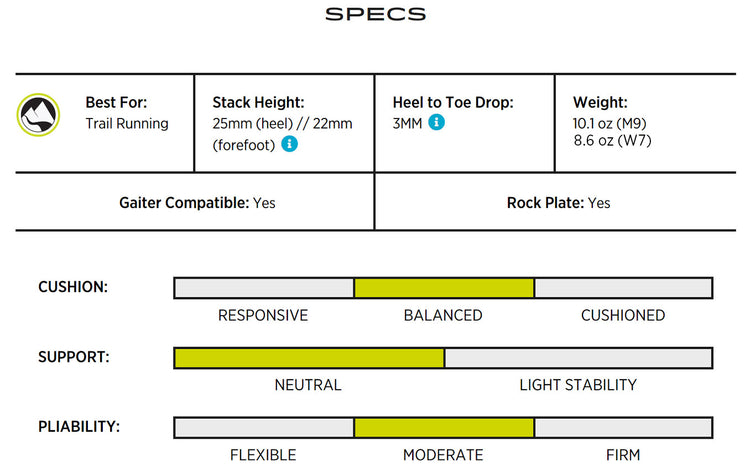Click the Gaiter Compatible: Yes cell
The width and height of the screenshot is (750, 470).
tap(197, 203)
